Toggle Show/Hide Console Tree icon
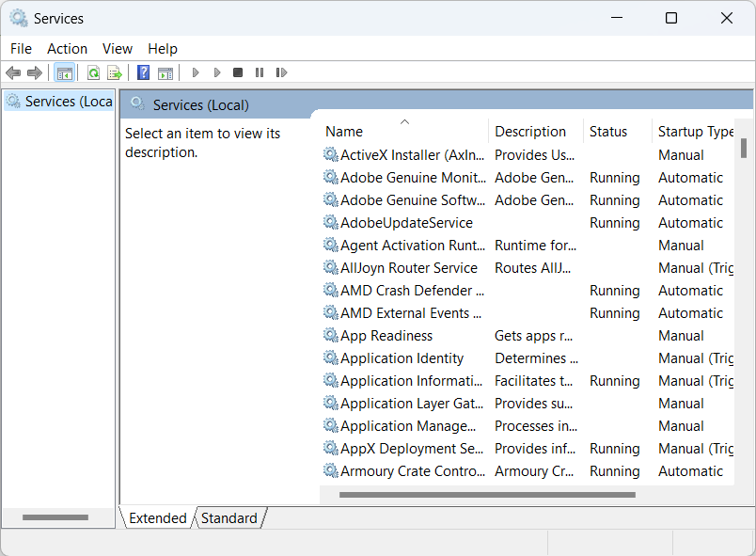 (x=65, y=72)
